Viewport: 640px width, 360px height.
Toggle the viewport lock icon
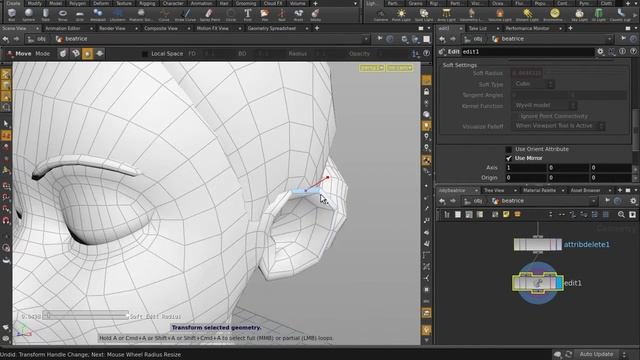427,92
